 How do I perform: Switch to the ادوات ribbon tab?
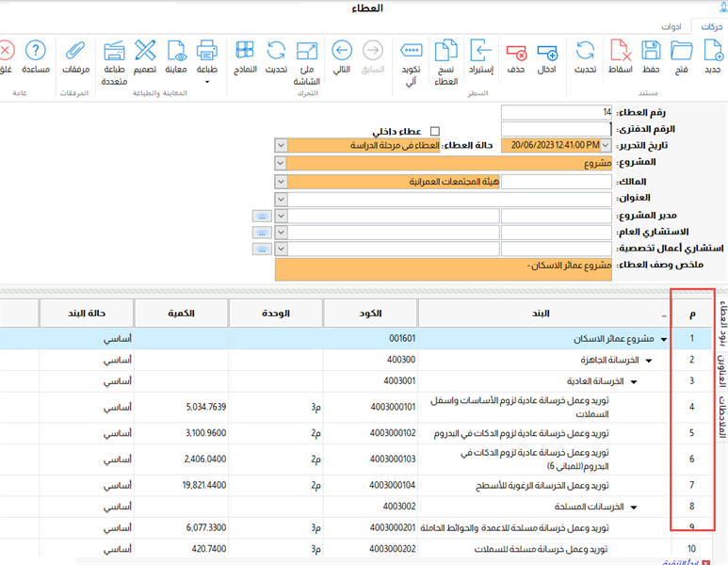[671, 27]
